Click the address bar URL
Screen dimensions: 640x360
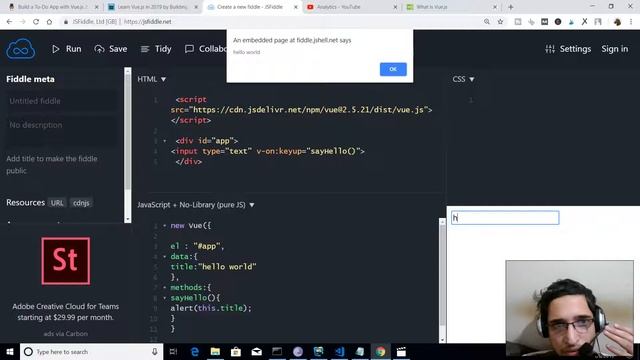(x=148, y=22)
